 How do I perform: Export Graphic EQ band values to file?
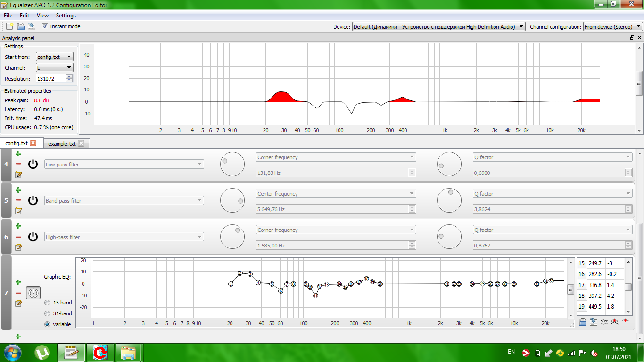pyautogui.click(x=594, y=322)
